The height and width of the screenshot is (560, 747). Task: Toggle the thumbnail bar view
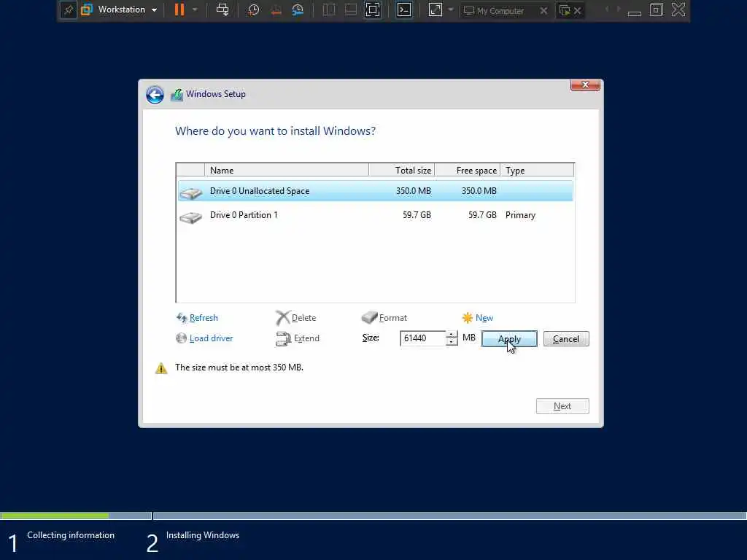(351, 9)
